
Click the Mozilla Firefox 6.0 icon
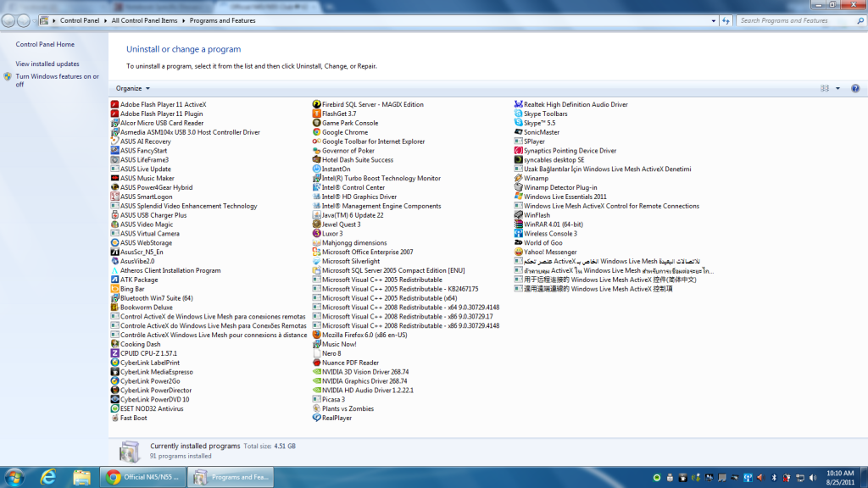tap(317, 335)
